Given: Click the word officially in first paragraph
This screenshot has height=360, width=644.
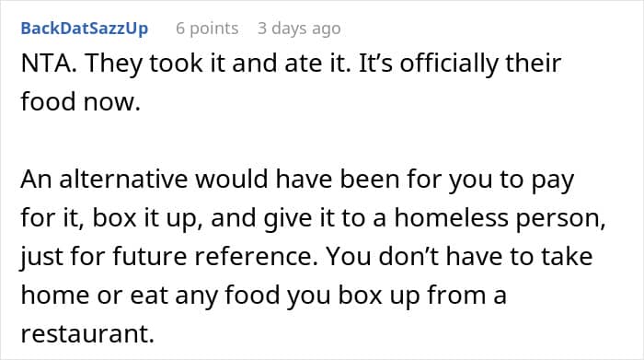Looking at the screenshot, I should pos(449,64).
